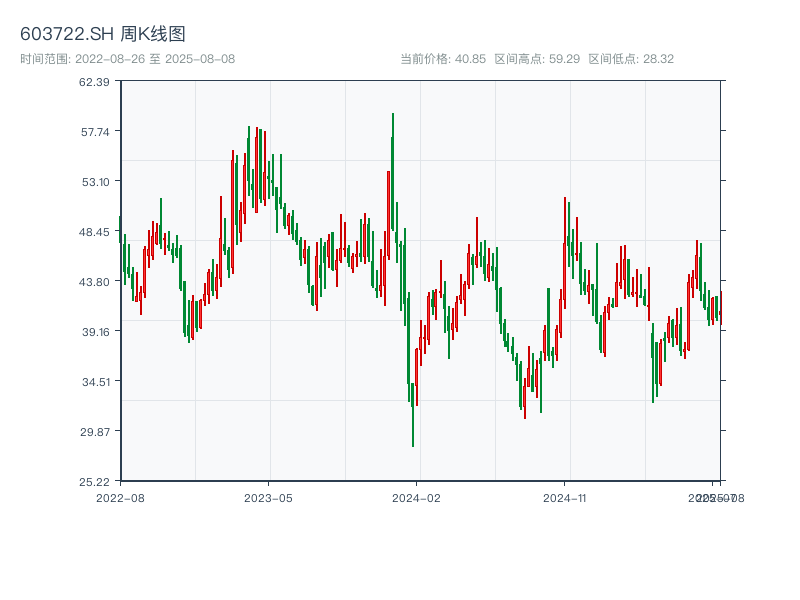Click the x-axis label 2022-08
This screenshot has height=600, width=800.
click(120, 498)
